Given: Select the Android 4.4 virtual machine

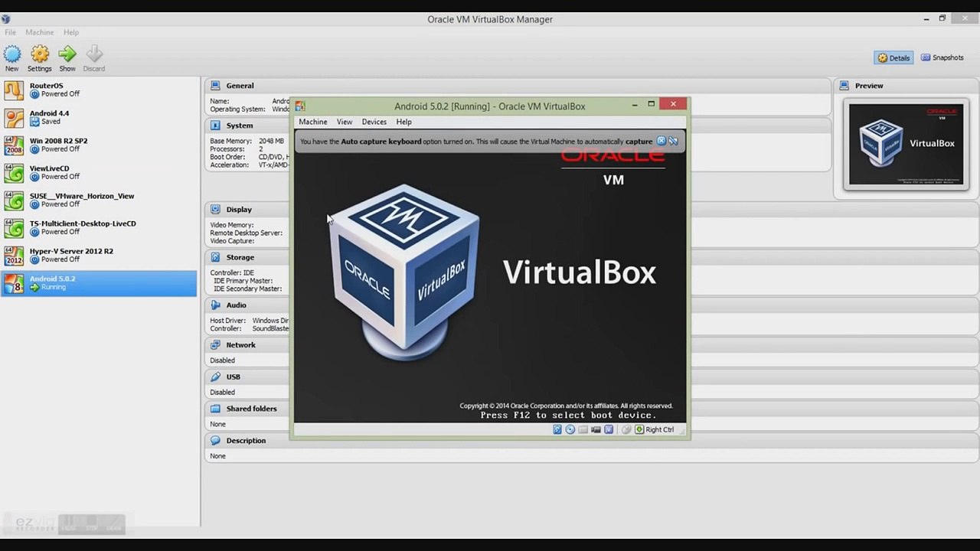Looking at the screenshot, I should [99, 118].
